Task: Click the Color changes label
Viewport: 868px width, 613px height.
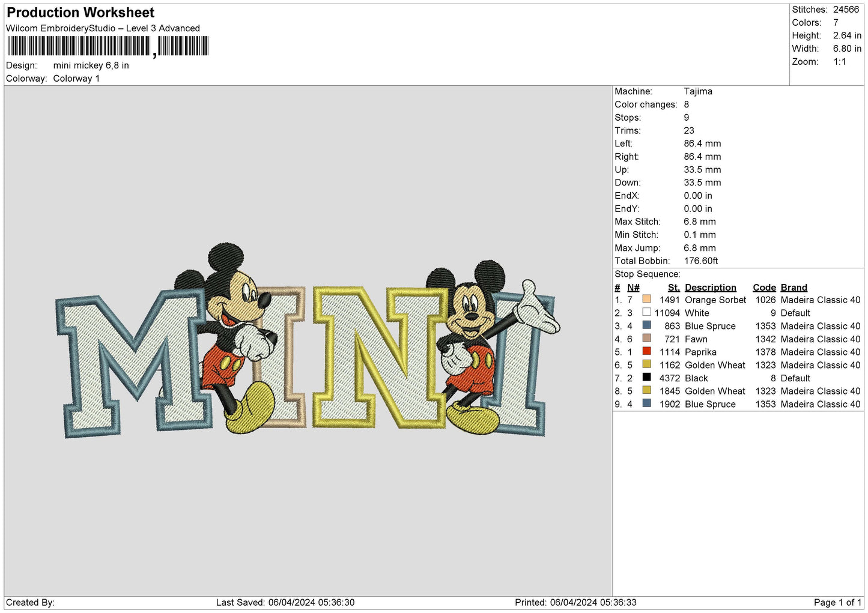Action: pyautogui.click(x=646, y=104)
